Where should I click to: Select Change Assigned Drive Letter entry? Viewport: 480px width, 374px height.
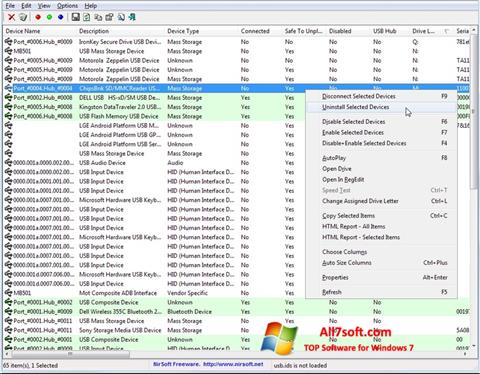coord(382,201)
